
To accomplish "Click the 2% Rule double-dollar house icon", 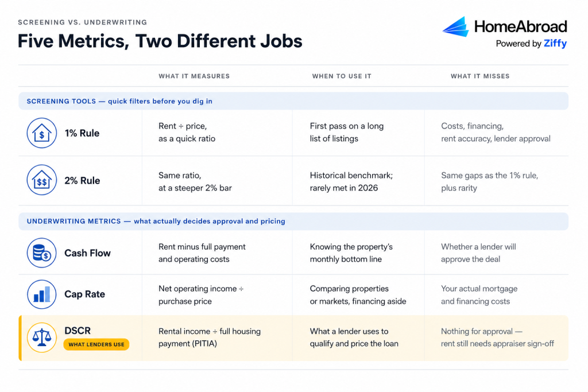I will 41,180.
